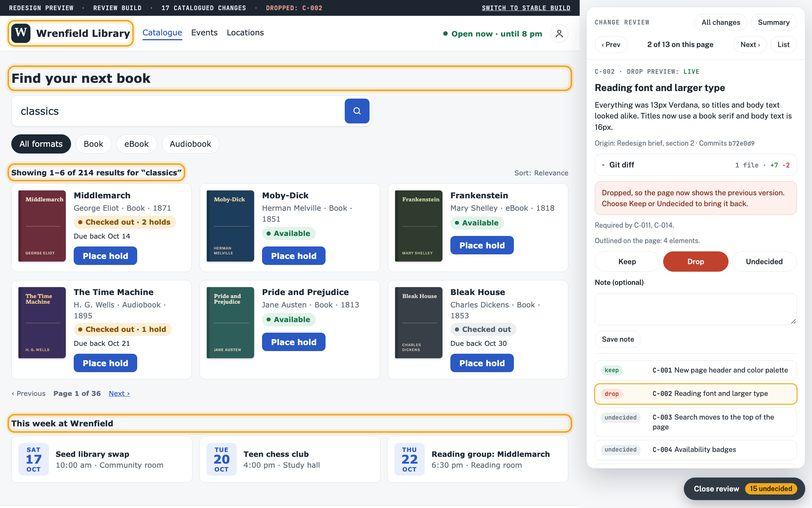Place hold on The Time Machine
The image size is (812, 508).
pyautogui.click(x=105, y=363)
